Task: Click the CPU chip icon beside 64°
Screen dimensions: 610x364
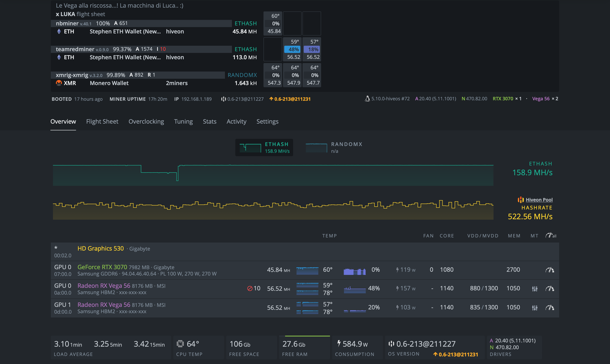Action: (180, 344)
